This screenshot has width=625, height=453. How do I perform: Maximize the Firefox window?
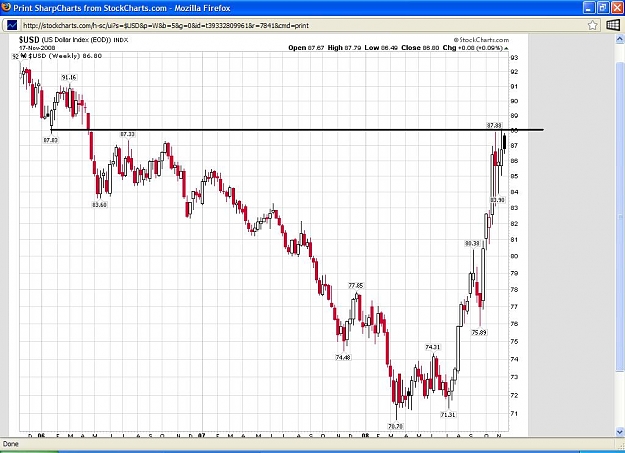point(603,7)
